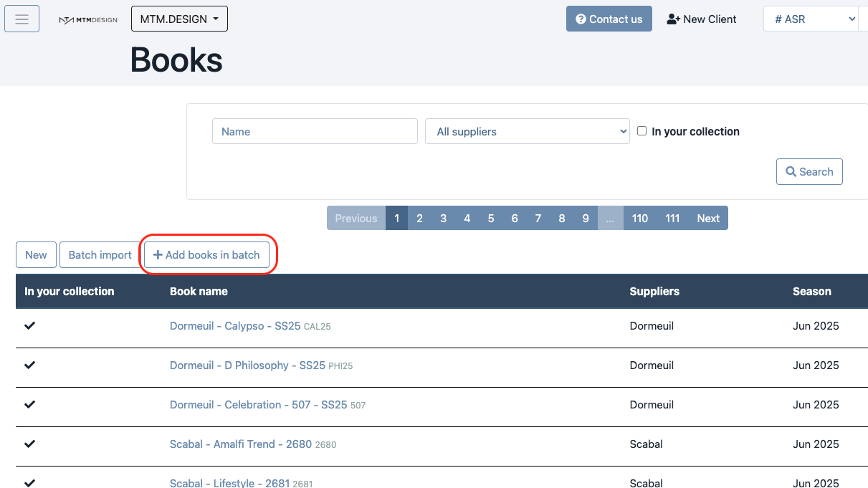
Task: Open Dormeuil - D Philosophy - SS25 book
Action: 247,365
